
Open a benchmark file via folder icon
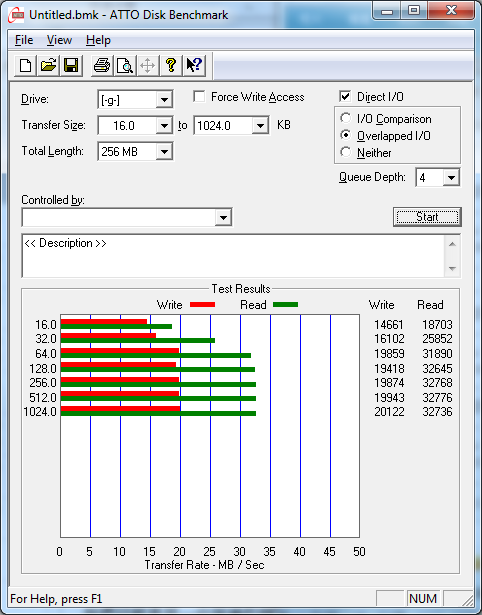(x=48, y=65)
